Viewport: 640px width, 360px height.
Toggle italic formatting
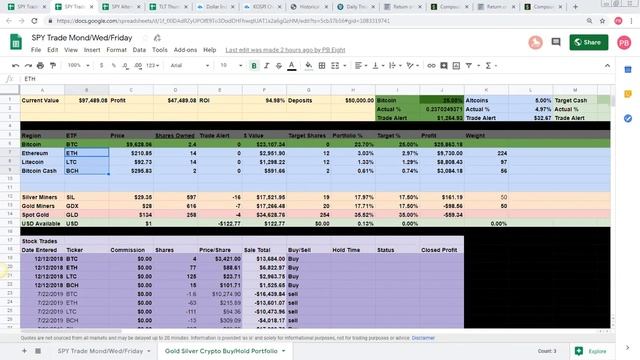267,66
